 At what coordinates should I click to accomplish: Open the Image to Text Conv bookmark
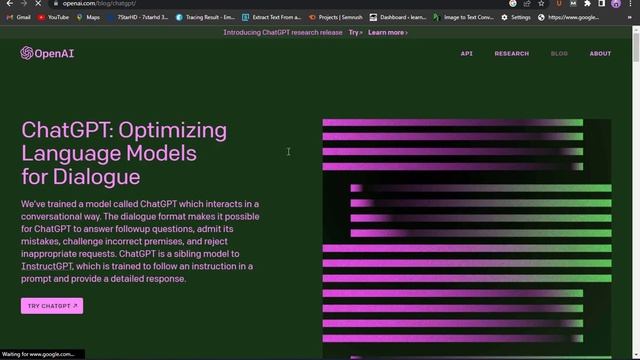pos(464,17)
